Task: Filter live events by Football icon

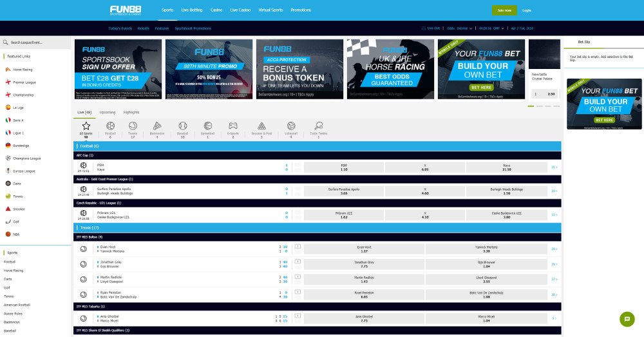Action: 110,126
